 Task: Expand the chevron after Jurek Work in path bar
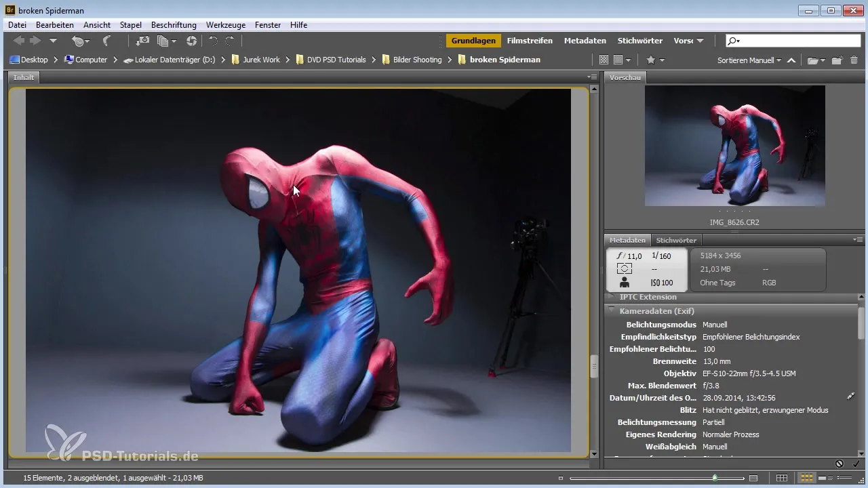pos(288,60)
